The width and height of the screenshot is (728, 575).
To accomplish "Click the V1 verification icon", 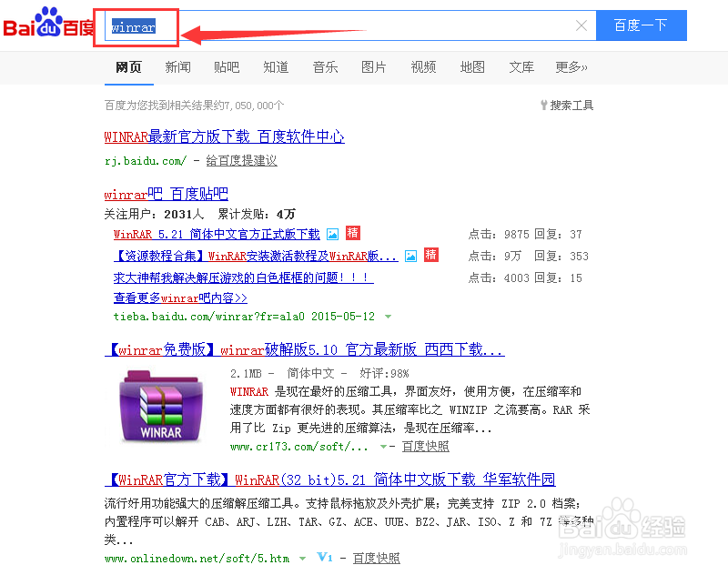I will [x=325, y=558].
